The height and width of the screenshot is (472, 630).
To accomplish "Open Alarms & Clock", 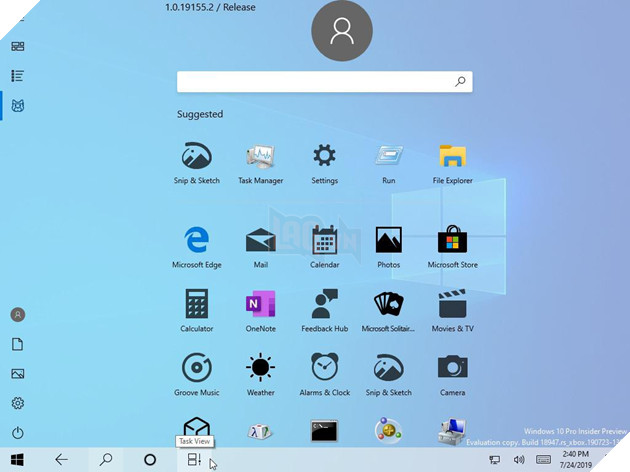I will pyautogui.click(x=324, y=374).
